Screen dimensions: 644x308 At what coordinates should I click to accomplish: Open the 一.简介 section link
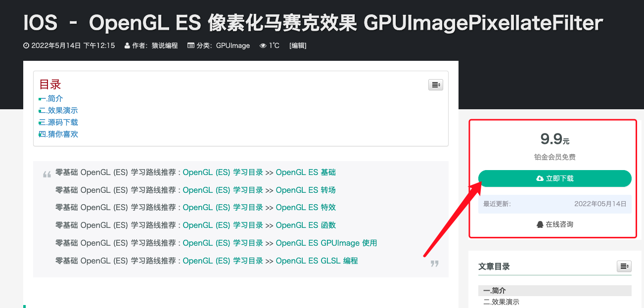[x=50, y=98]
